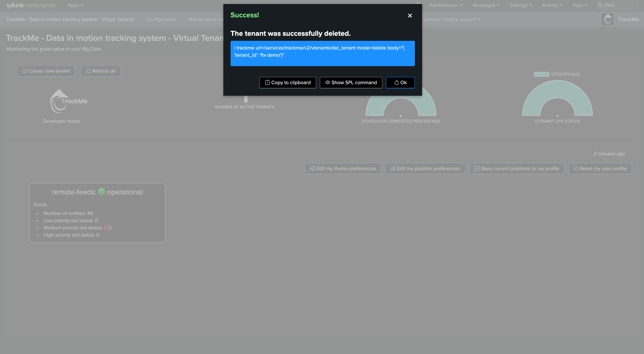Open the Activity dropdown
644x354 pixels.
552,5
